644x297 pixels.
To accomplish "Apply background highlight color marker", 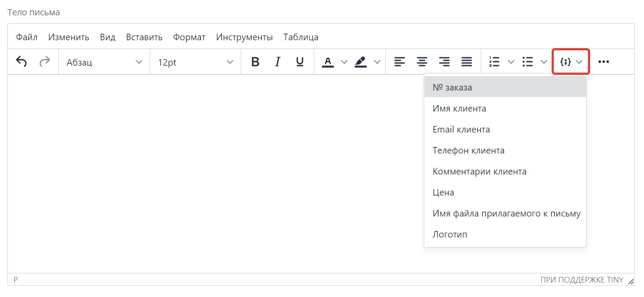I will tap(361, 62).
